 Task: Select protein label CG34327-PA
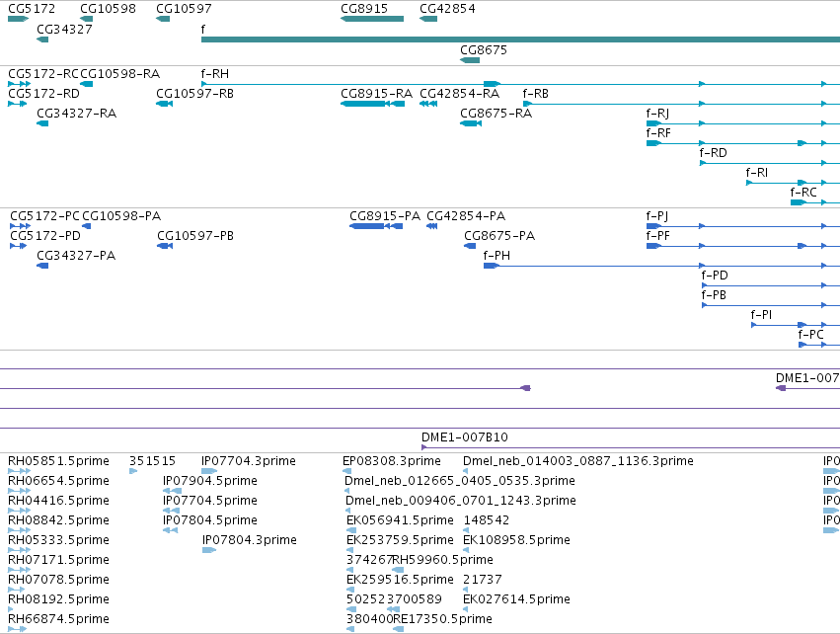click(76, 256)
